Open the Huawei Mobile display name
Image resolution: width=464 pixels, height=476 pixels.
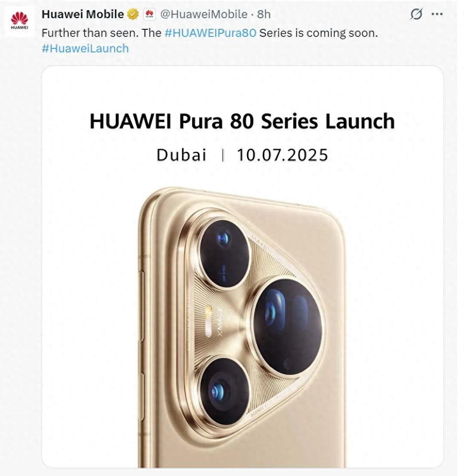[83, 14]
